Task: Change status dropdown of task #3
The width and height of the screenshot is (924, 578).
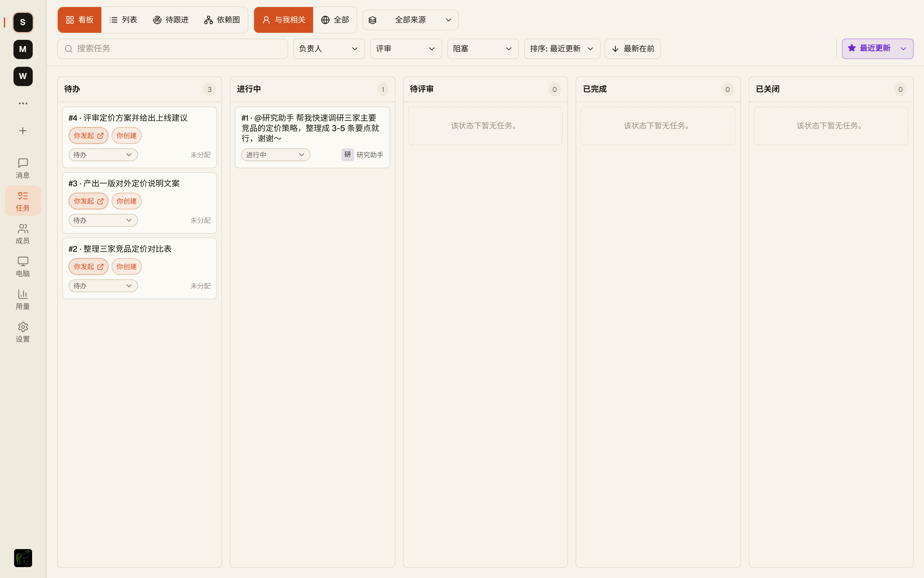Action: point(103,220)
